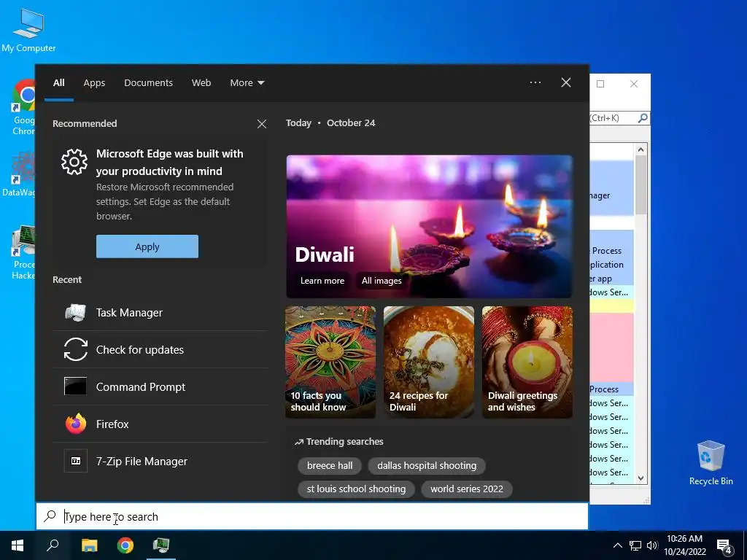This screenshot has width=747, height=560.
Task: Switch to Process Hacker taskbar icon
Action: (x=161, y=545)
